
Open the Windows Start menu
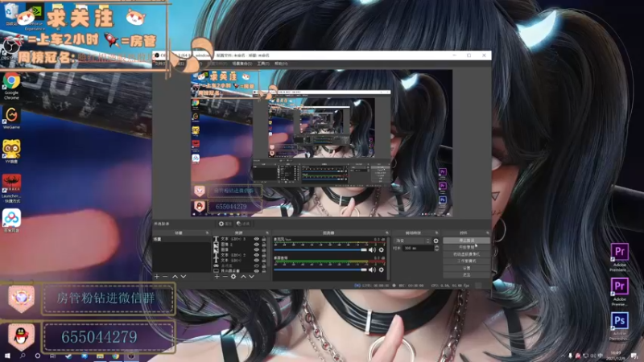coord(7,356)
